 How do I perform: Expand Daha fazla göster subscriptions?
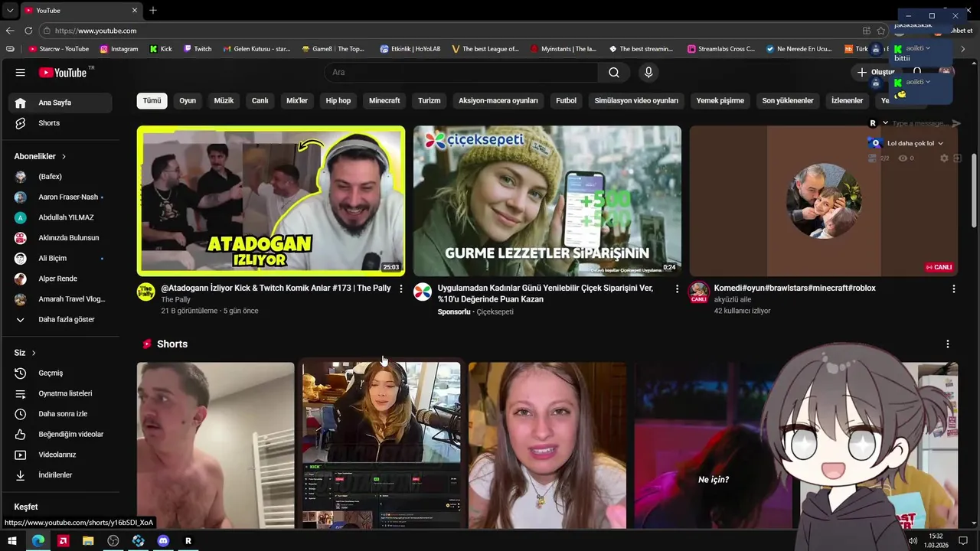pos(61,320)
